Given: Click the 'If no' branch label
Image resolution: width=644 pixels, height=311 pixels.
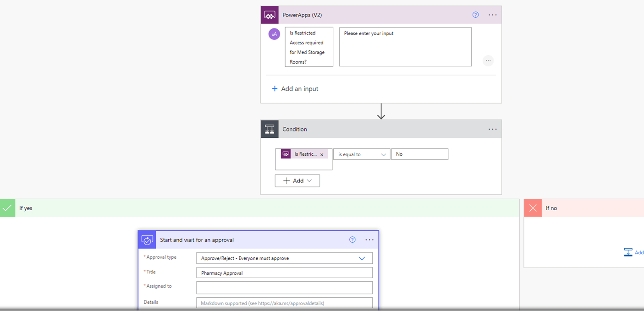Looking at the screenshot, I should pyautogui.click(x=551, y=208).
